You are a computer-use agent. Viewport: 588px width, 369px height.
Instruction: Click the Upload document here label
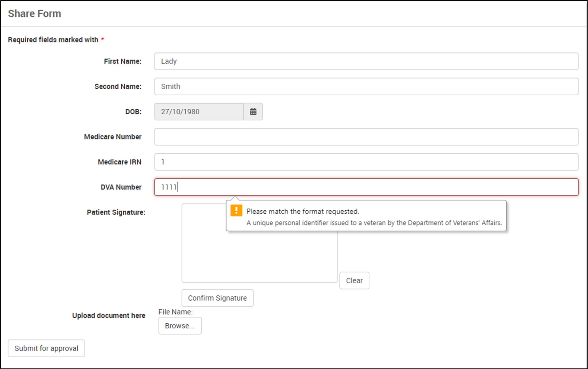[x=109, y=315]
